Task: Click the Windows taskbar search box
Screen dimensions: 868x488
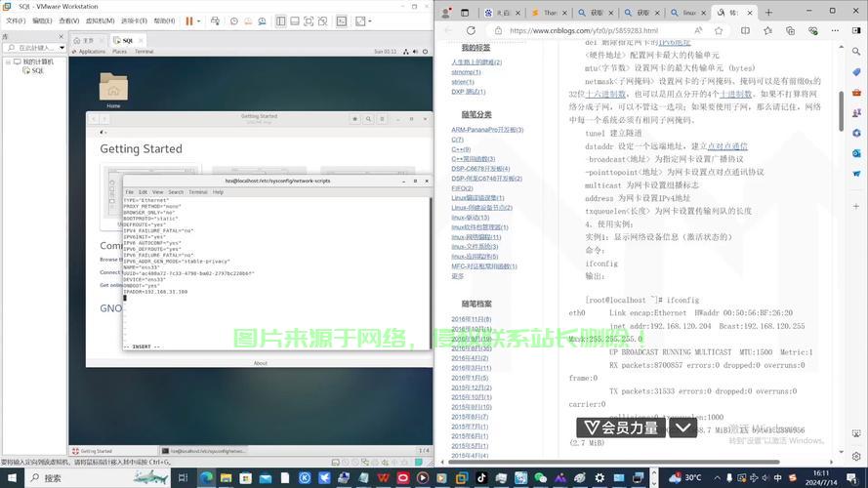Action: pos(97,478)
